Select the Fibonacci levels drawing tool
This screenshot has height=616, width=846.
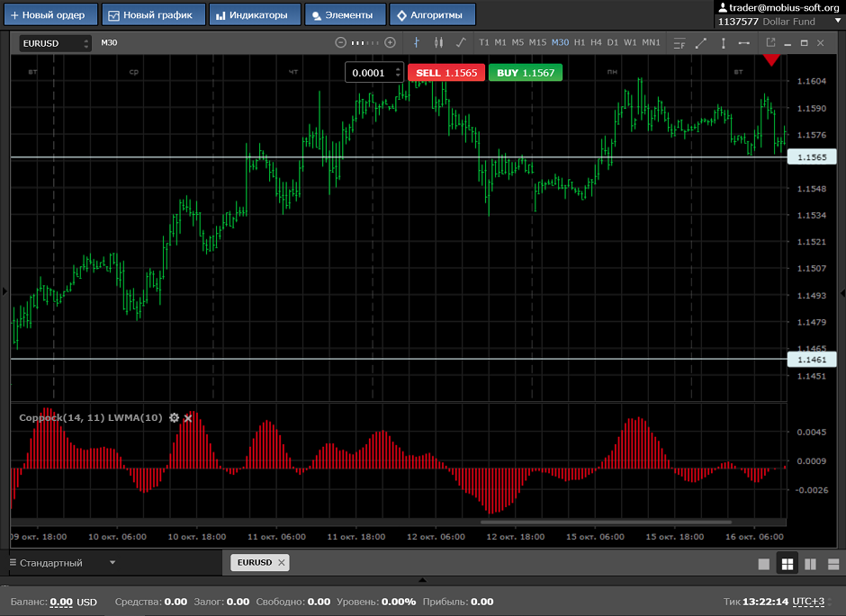click(x=679, y=43)
